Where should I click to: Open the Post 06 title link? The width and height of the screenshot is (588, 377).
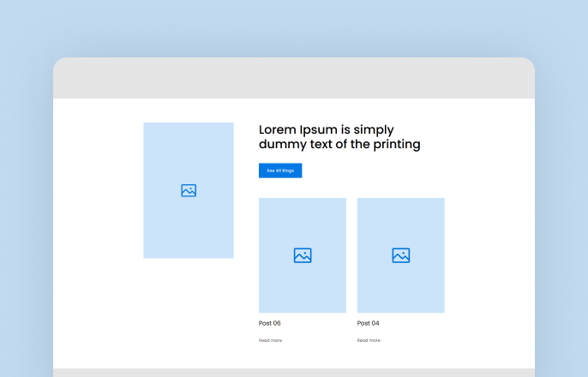point(270,323)
